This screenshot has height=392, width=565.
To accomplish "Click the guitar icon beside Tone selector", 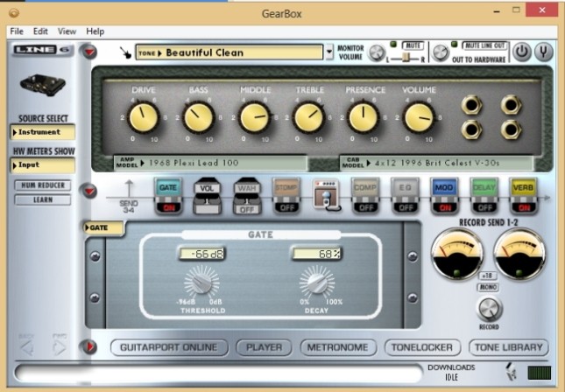I will point(125,52).
